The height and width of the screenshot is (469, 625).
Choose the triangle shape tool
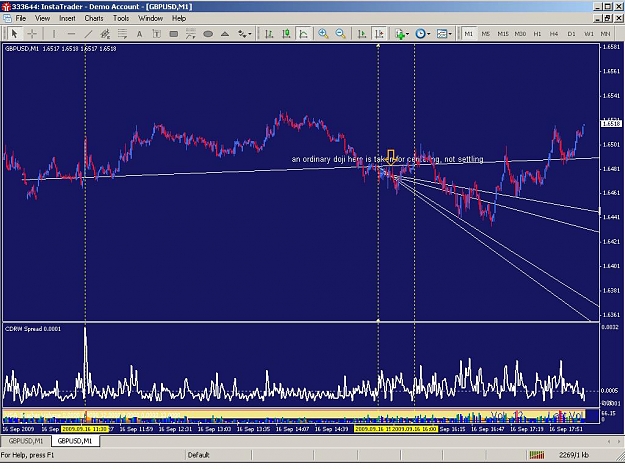point(225,34)
